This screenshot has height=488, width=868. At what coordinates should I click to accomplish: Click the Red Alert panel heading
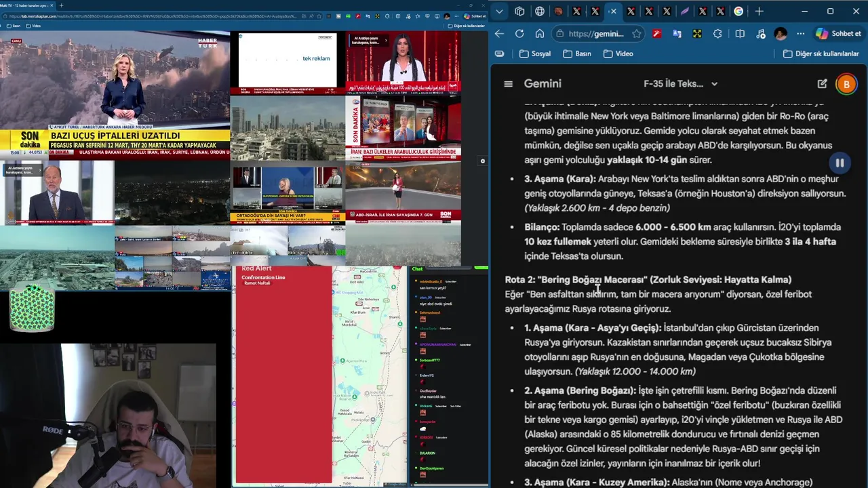(x=256, y=269)
